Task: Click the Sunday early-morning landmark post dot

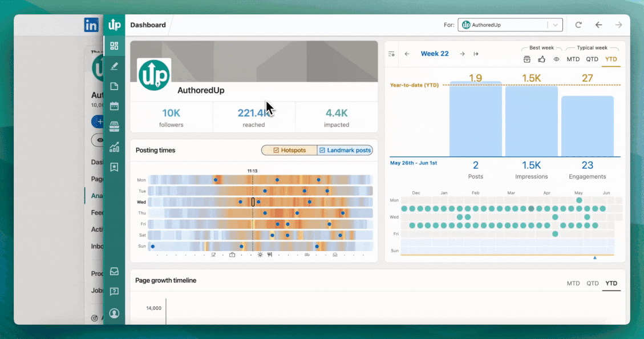Action: point(153,247)
